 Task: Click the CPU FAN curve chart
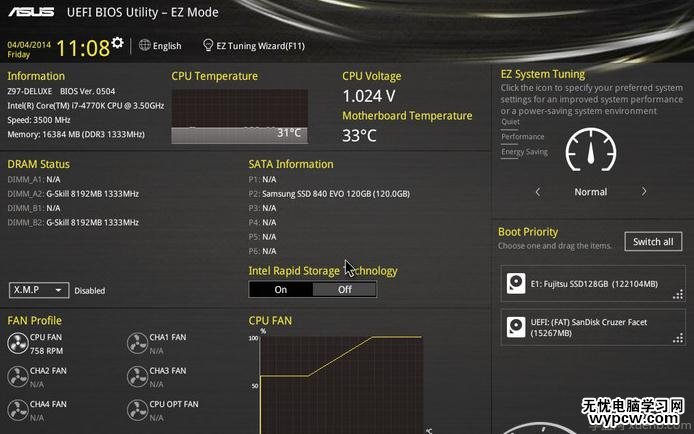341,385
